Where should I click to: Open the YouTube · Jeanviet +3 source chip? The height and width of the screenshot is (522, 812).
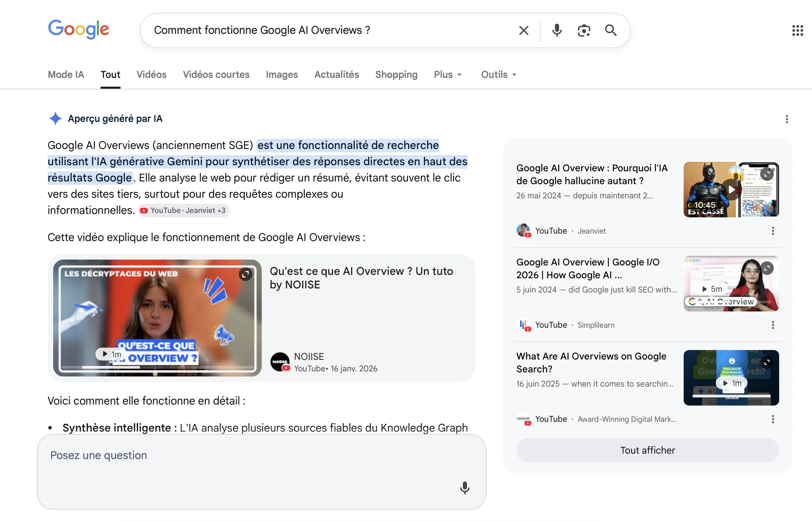[184, 211]
